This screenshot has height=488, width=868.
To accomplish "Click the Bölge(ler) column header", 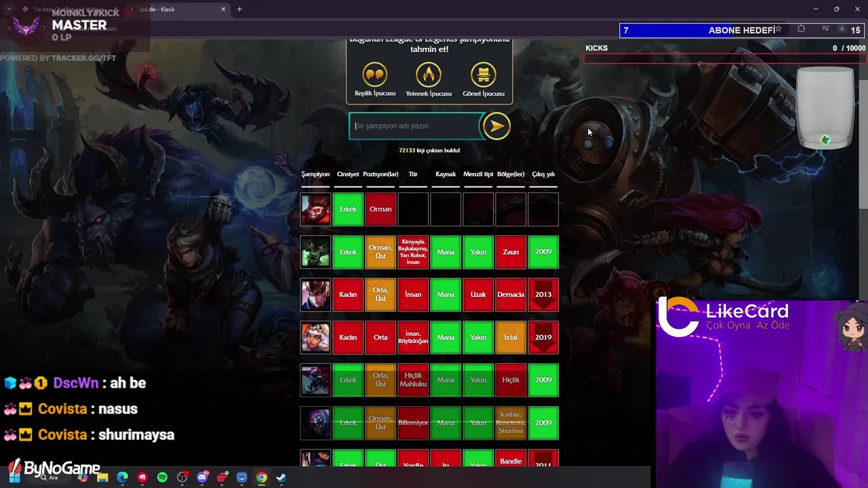I will pyautogui.click(x=511, y=174).
